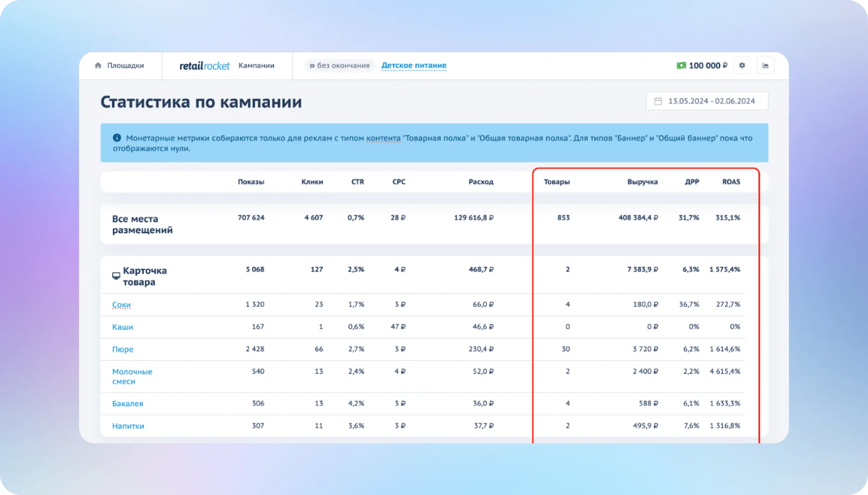Click the statistics chart icon button
Screen dimensions: 868x495
coord(765,66)
